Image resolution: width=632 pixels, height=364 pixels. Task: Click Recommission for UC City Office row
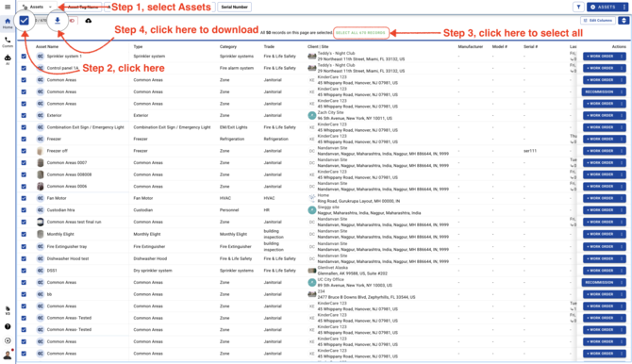tap(600, 283)
